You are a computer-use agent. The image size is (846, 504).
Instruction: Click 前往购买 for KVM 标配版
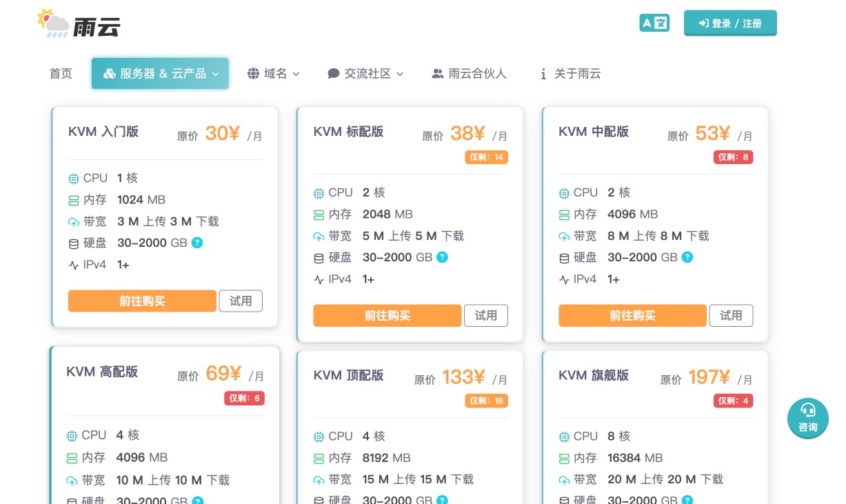[387, 316]
